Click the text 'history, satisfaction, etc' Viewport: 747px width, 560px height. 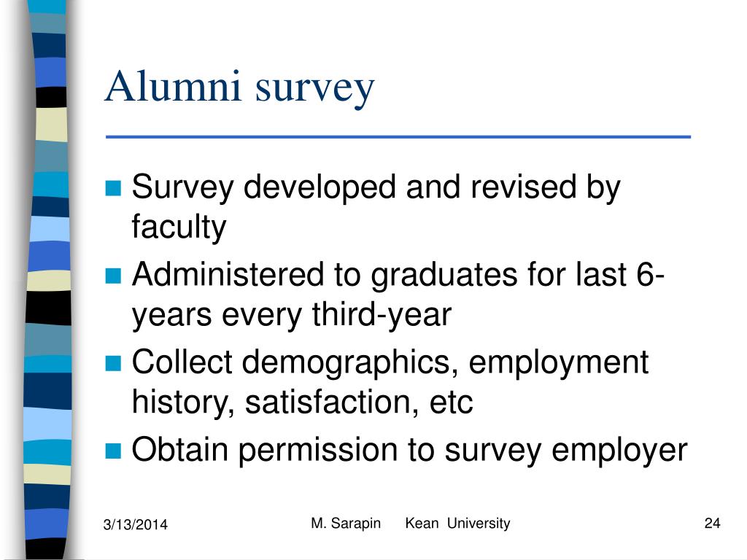302,402
